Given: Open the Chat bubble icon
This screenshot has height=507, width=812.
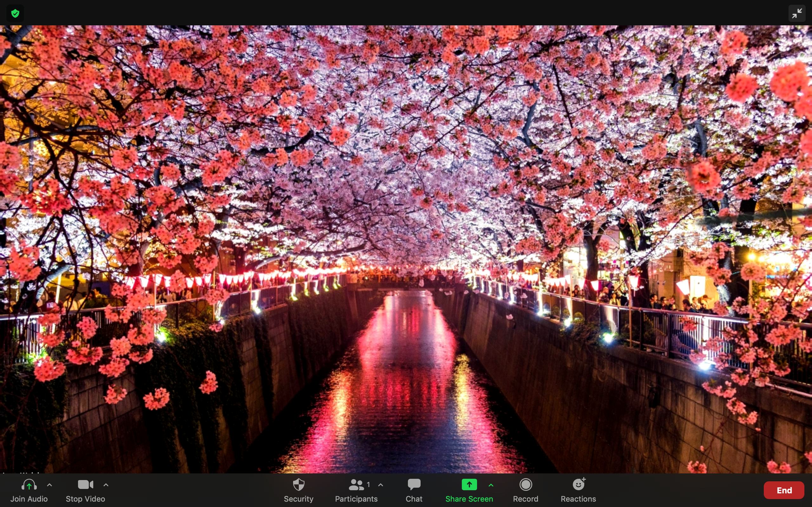Looking at the screenshot, I should [x=414, y=485].
